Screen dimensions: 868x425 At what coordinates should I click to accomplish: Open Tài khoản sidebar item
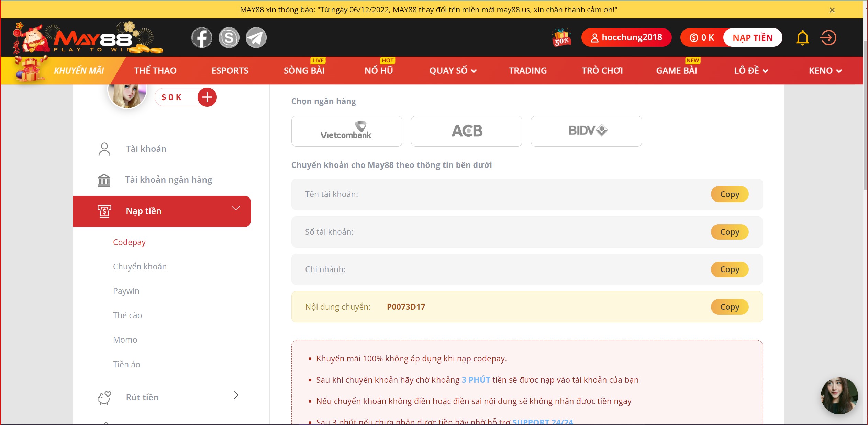[x=146, y=149]
